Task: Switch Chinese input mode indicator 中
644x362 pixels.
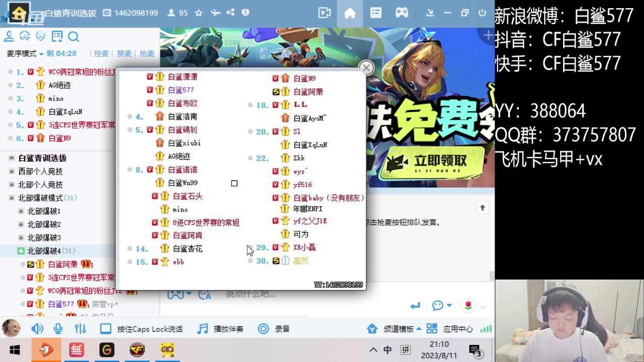Action: tap(388, 350)
